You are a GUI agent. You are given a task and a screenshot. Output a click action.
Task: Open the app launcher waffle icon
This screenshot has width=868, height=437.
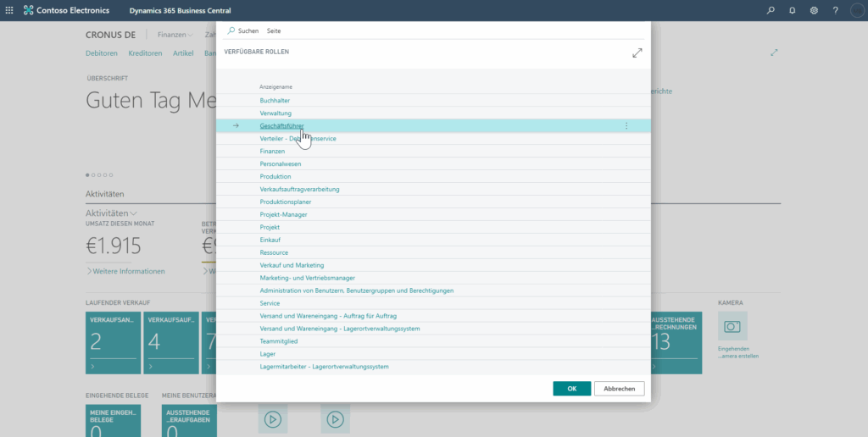point(9,10)
